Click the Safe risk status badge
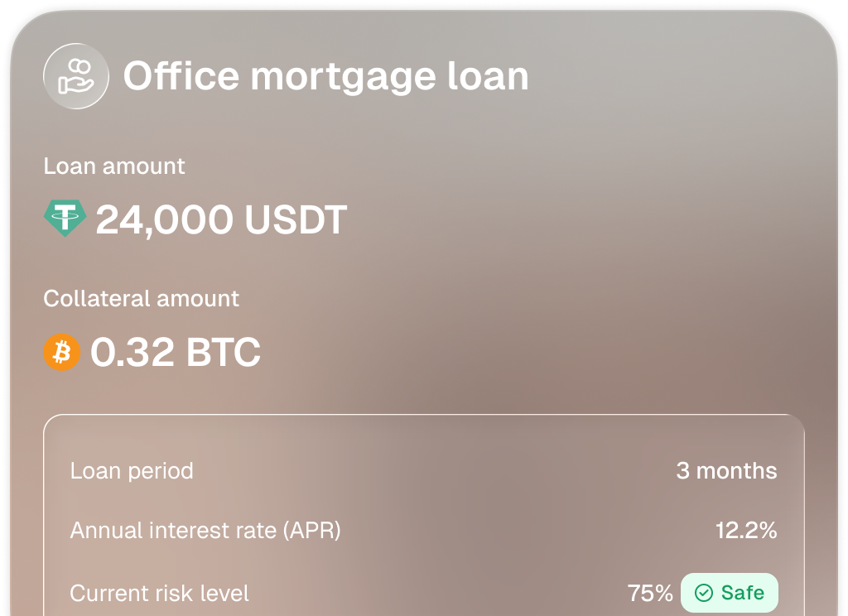 click(x=728, y=593)
